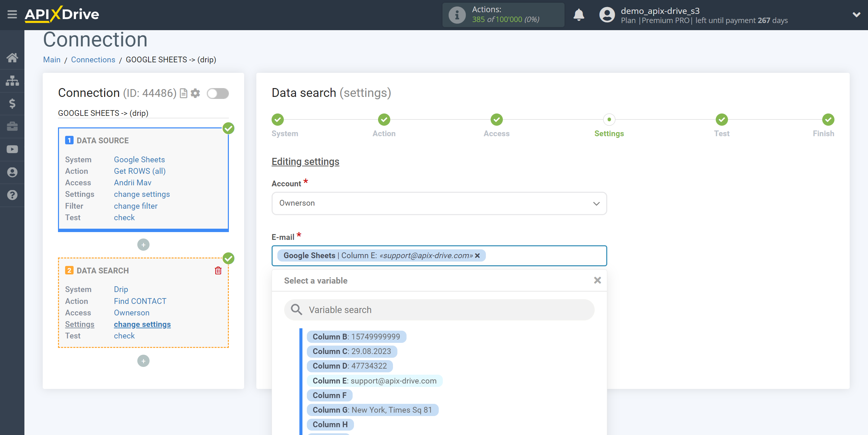Select Column D variable
Screen dimensions: 868x435
[x=350, y=366]
